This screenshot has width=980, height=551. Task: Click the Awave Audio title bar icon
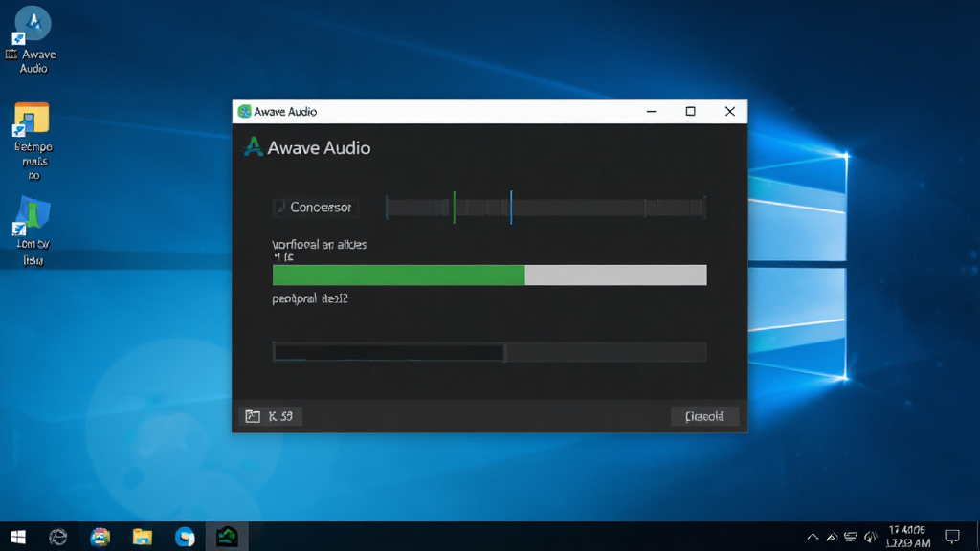tap(244, 112)
